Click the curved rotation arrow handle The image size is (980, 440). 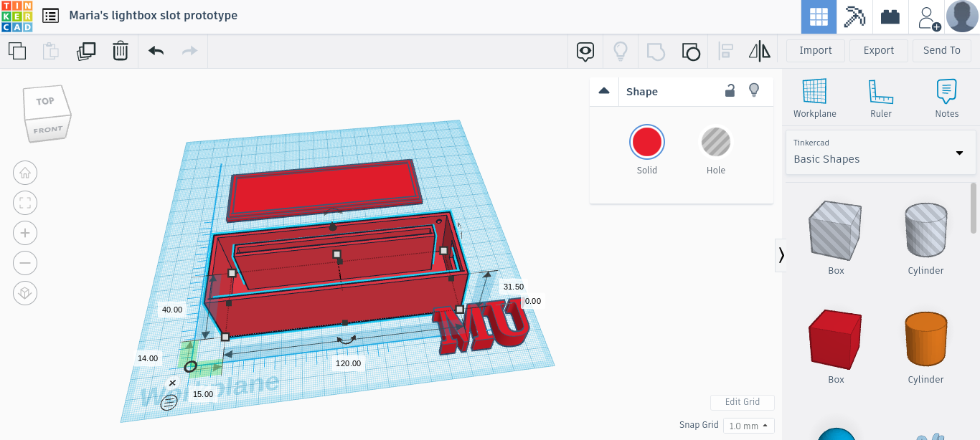click(347, 340)
